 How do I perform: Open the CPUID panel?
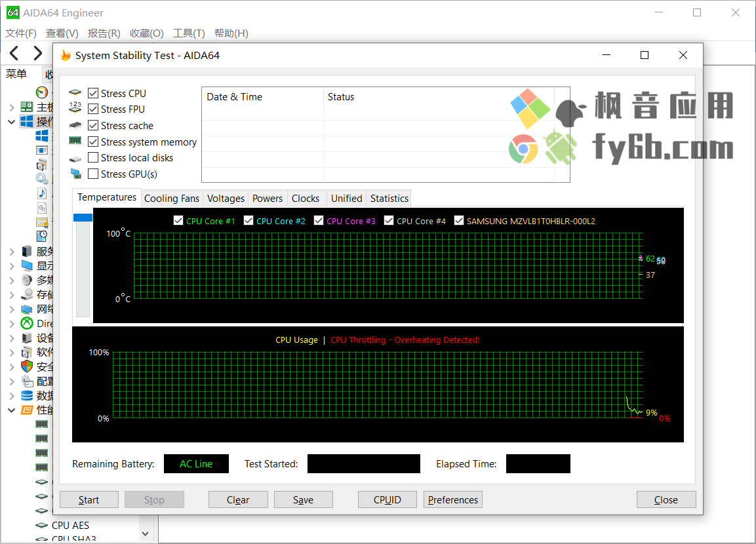(387, 499)
